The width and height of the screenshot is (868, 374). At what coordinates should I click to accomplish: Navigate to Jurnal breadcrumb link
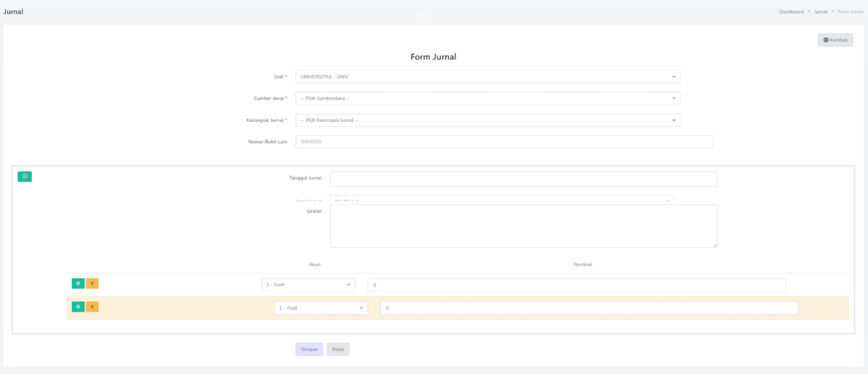(820, 12)
